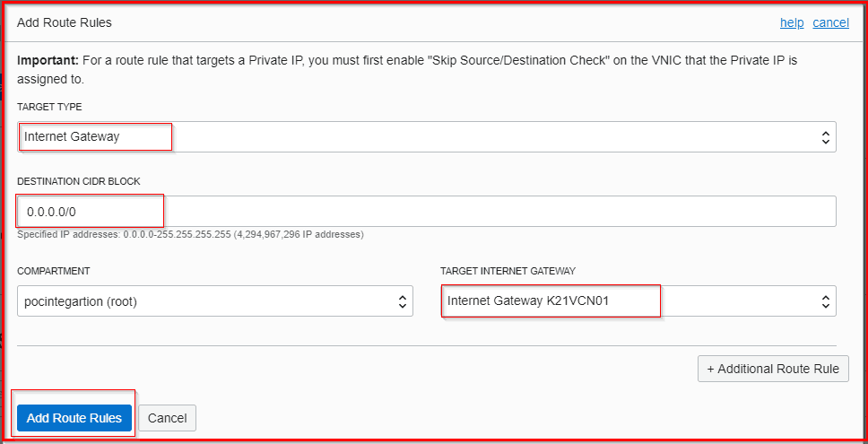Open the Target Type dropdown
Screen dimensions: 868x444
[426, 137]
